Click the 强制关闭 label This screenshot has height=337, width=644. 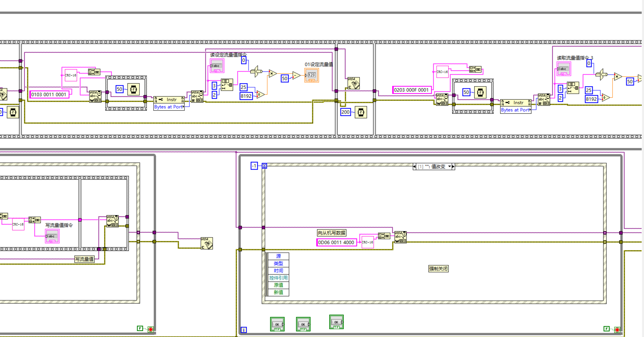tap(438, 269)
